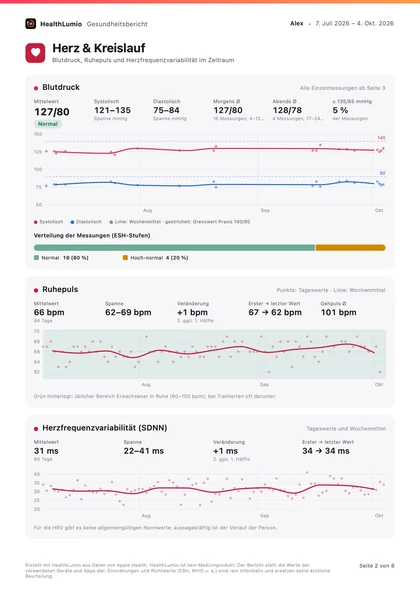
Task: Click the green Normal status badge
Action: pyautogui.click(x=48, y=124)
